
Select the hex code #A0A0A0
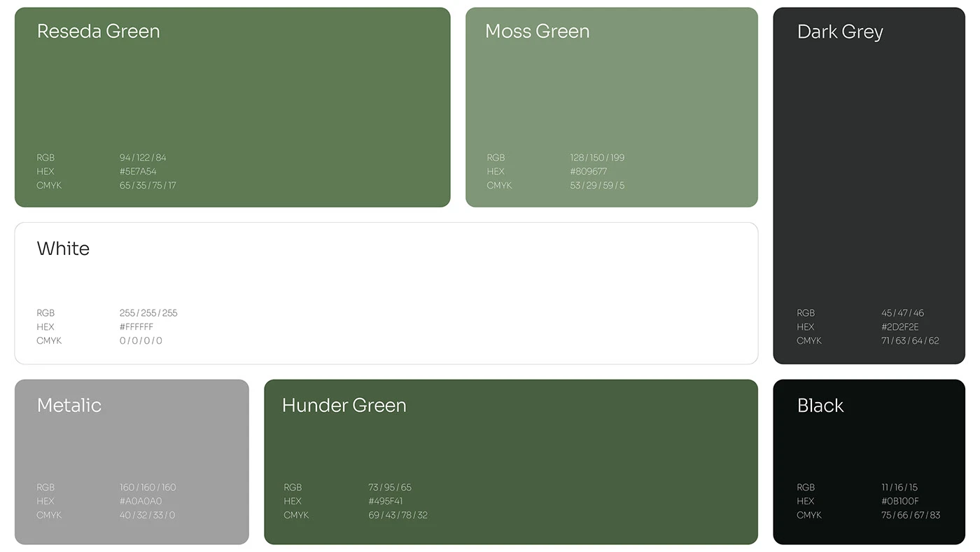[141, 502]
